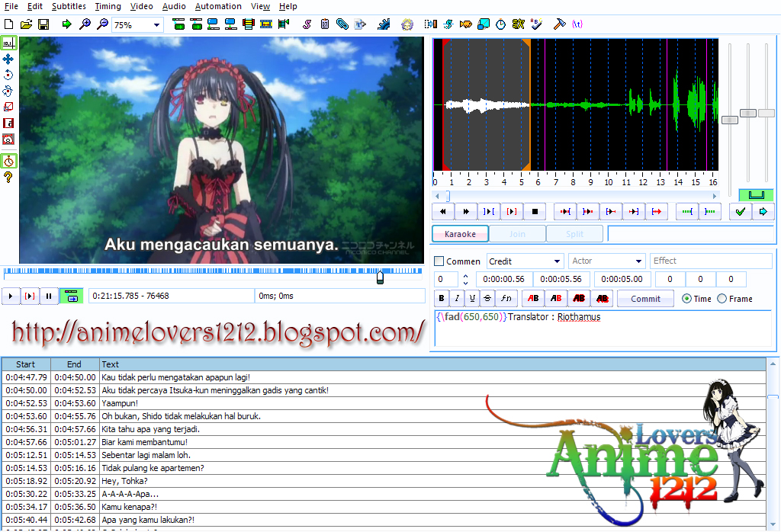The height and width of the screenshot is (532, 781).
Task: Open the Resample Resolution icon
Action: click(x=483, y=24)
